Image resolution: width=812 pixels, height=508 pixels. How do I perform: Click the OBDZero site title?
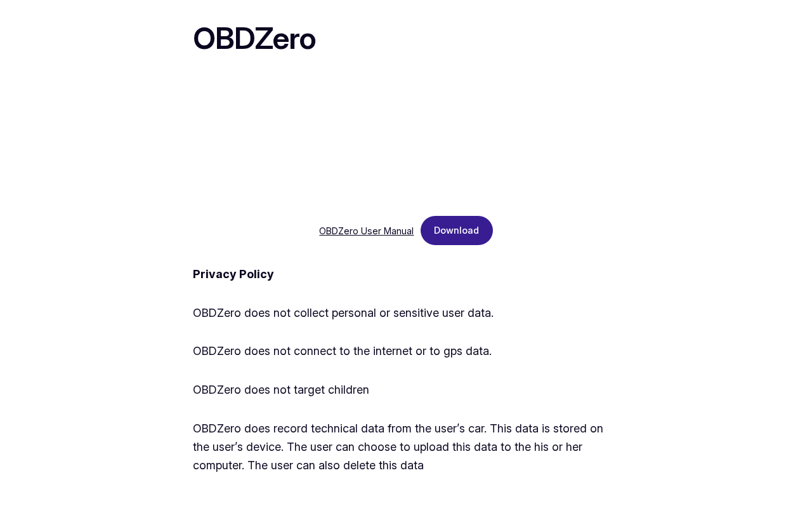254,39
